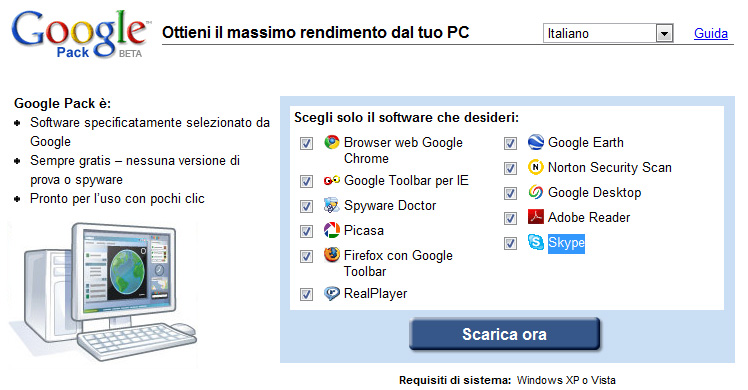
Task: Click the Adobe Reader icon
Action: (536, 216)
